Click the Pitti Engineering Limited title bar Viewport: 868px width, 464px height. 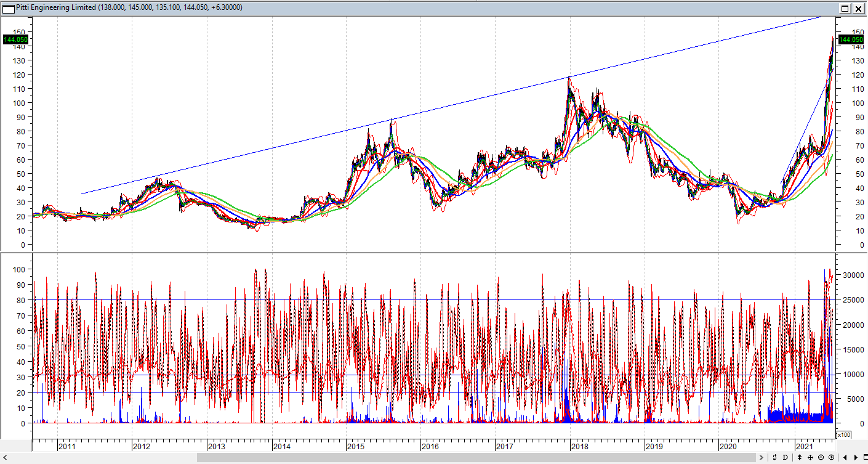click(x=369, y=7)
